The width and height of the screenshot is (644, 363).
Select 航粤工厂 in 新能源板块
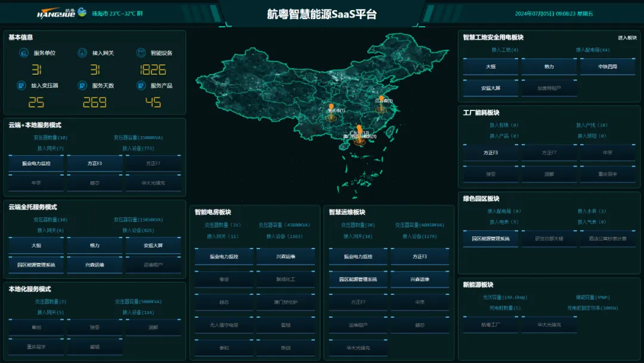click(491, 325)
